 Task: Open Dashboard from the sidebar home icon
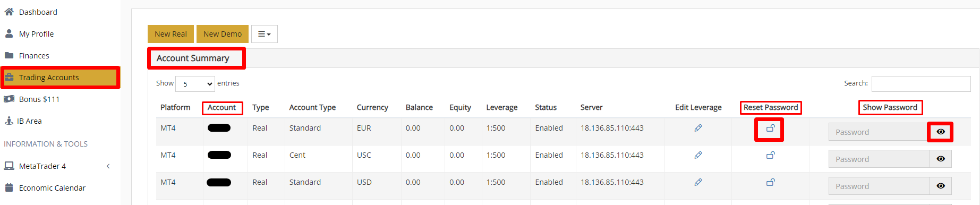(9, 12)
